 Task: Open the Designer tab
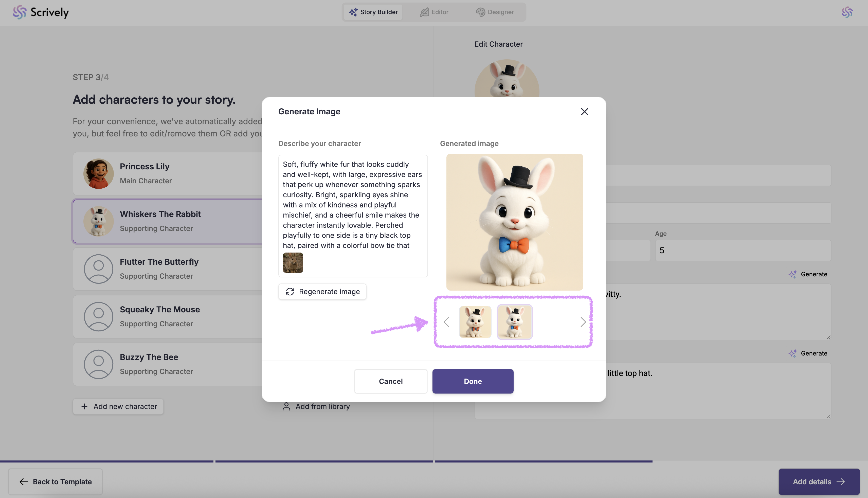tap(495, 12)
